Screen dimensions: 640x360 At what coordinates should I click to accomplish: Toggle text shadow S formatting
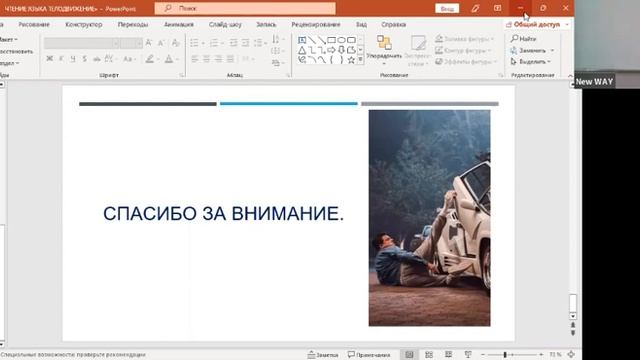(x=84, y=59)
